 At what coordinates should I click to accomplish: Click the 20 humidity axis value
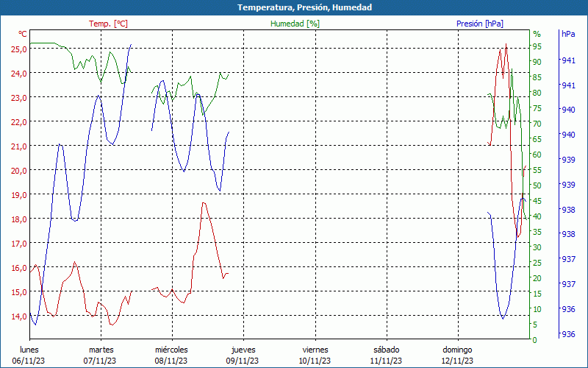coord(537,278)
